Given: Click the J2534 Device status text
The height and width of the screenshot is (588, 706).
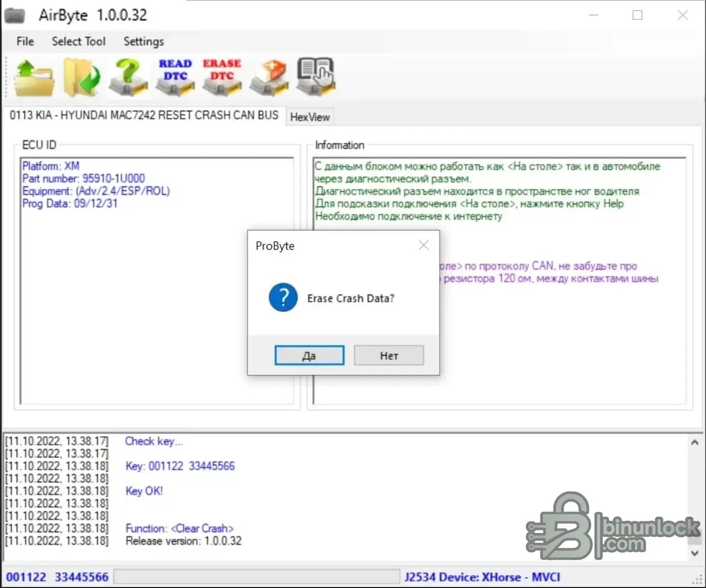Looking at the screenshot, I should click(482, 577).
